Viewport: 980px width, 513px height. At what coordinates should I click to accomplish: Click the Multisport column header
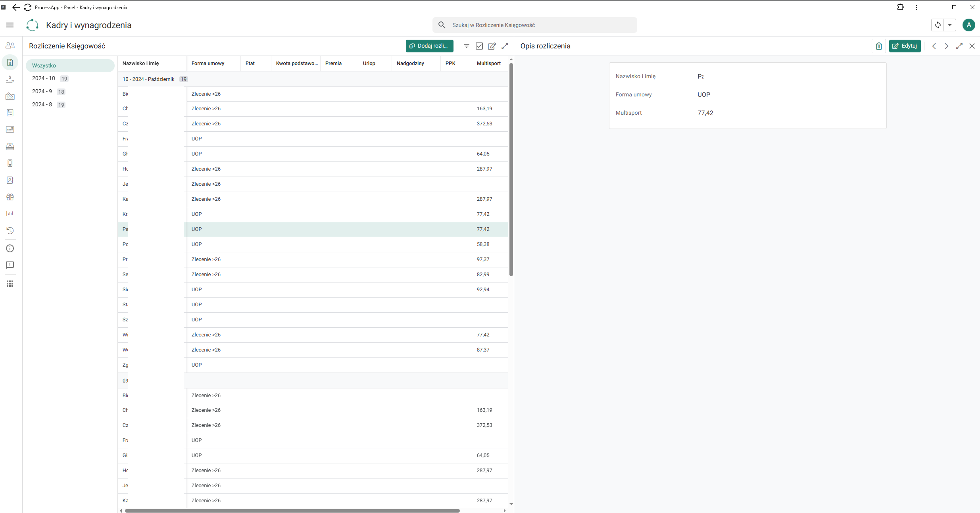click(488, 63)
